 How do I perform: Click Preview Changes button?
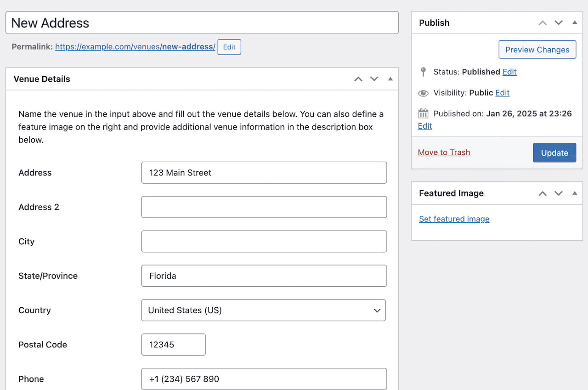tap(537, 50)
